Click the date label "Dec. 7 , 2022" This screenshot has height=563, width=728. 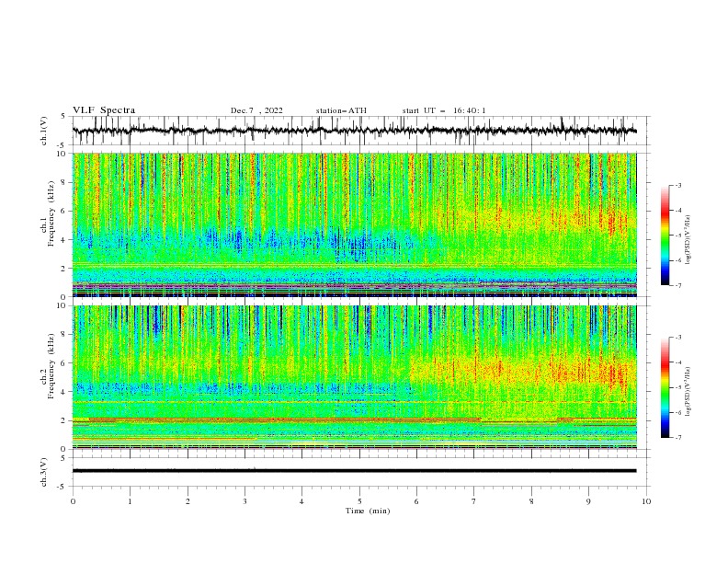pos(256,110)
